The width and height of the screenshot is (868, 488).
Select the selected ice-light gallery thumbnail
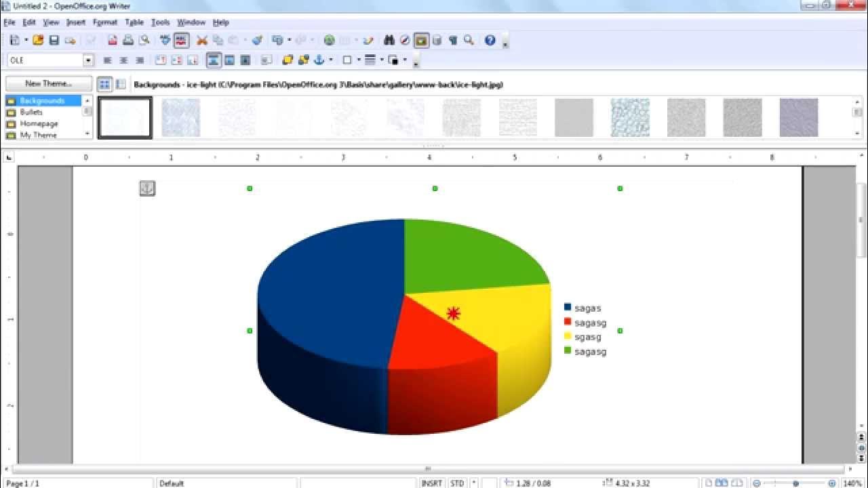pyautogui.click(x=125, y=117)
